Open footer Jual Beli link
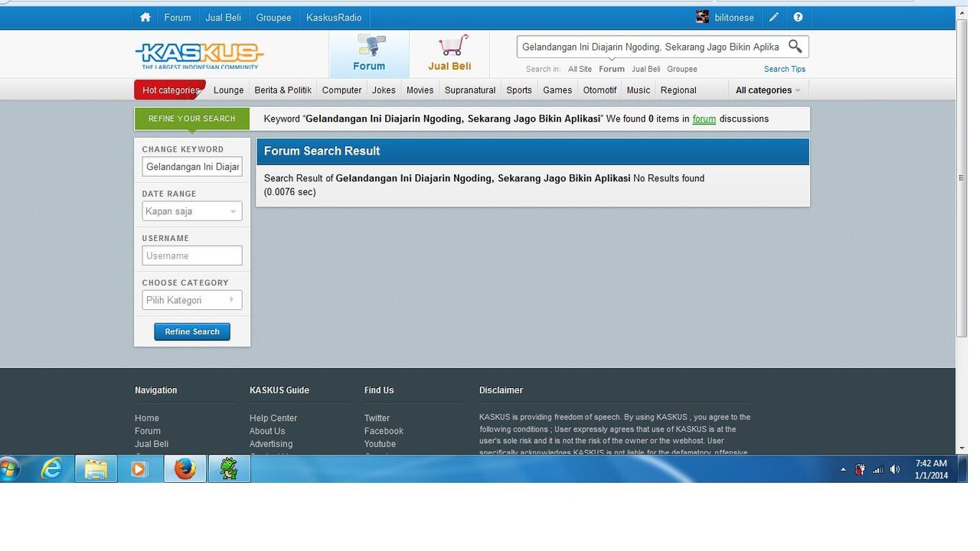This screenshot has width=980, height=551. (x=152, y=444)
